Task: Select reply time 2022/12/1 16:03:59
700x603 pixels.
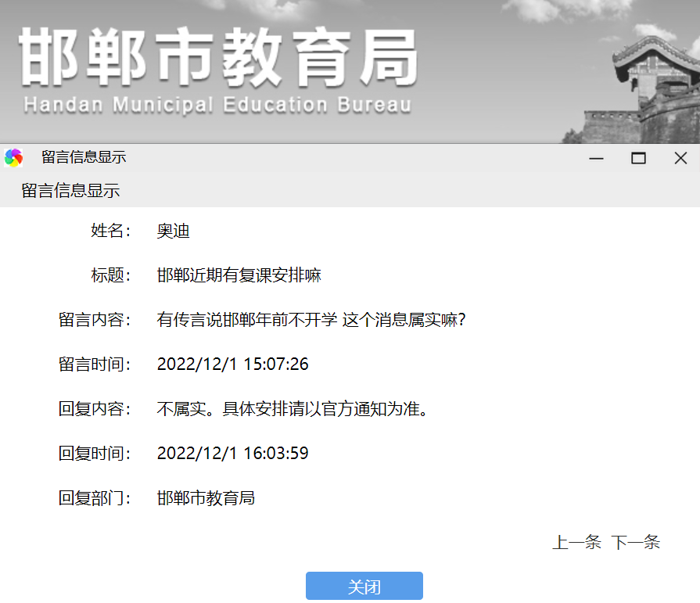Action: [232, 454]
